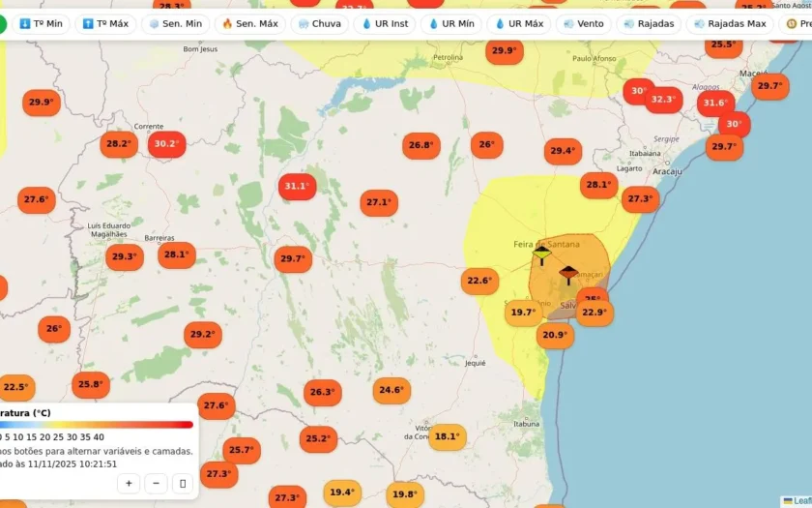Click the Barreiras city label

(x=159, y=238)
